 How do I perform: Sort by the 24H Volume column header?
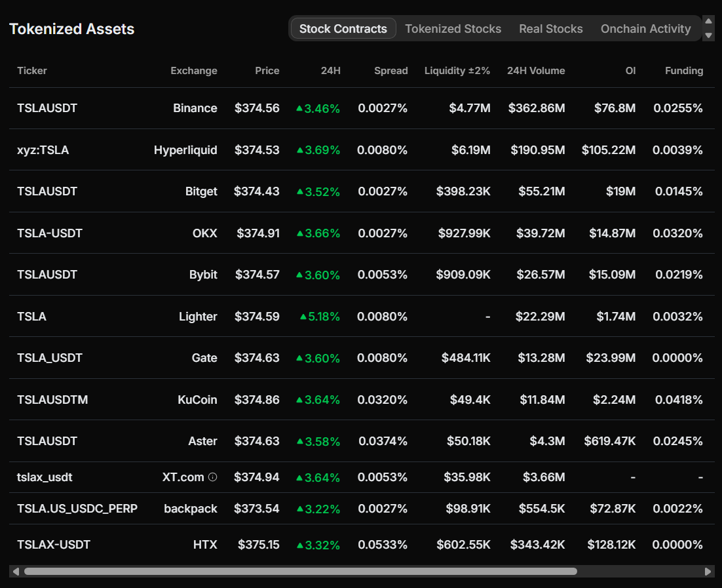coord(536,71)
